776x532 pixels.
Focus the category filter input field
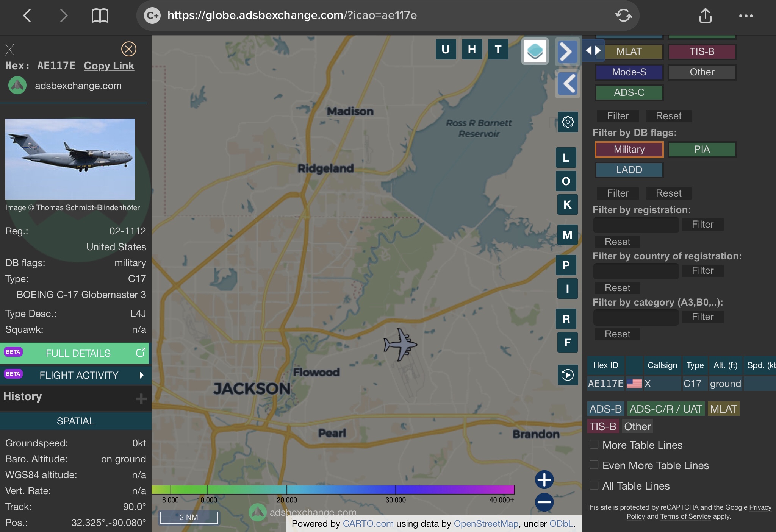tap(636, 317)
